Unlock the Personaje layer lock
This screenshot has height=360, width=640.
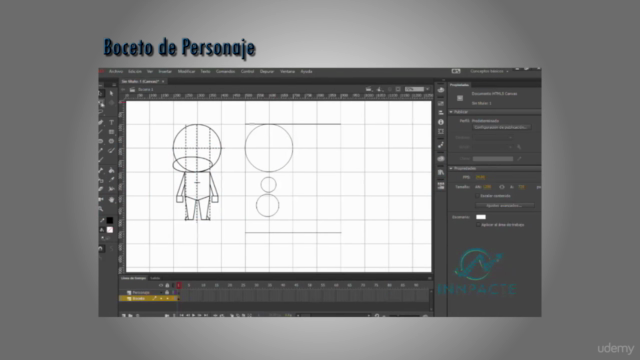(x=167, y=292)
